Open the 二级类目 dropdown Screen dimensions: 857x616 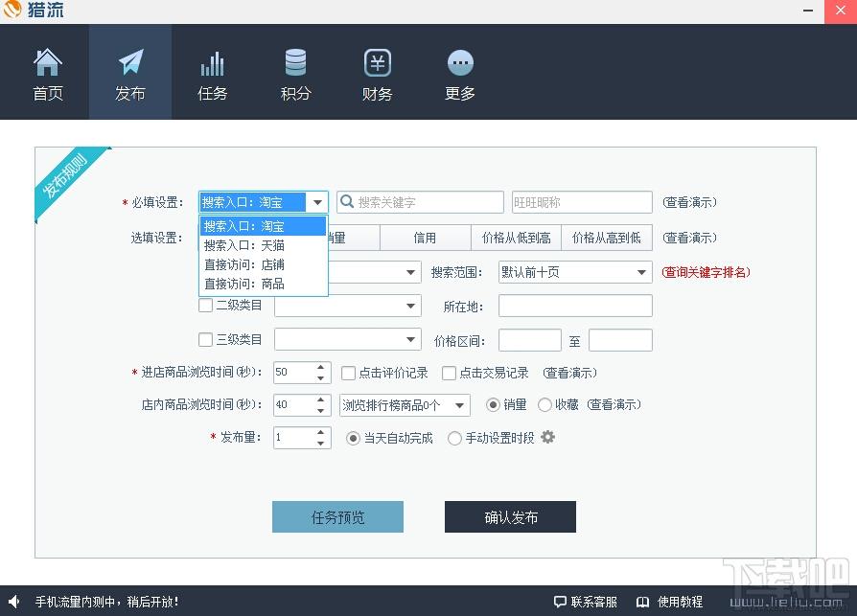(x=348, y=306)
